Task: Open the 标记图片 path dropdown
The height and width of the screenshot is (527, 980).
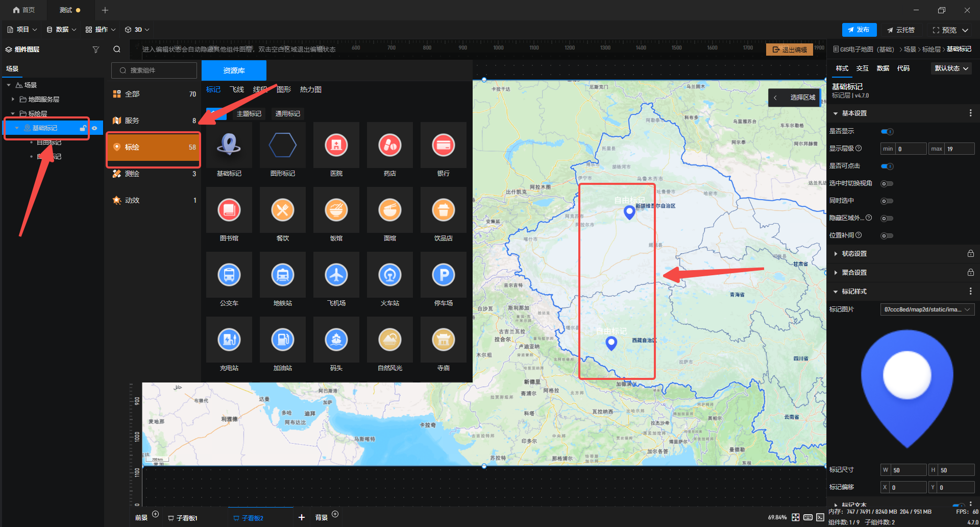Action: click(x=927, y=309)
